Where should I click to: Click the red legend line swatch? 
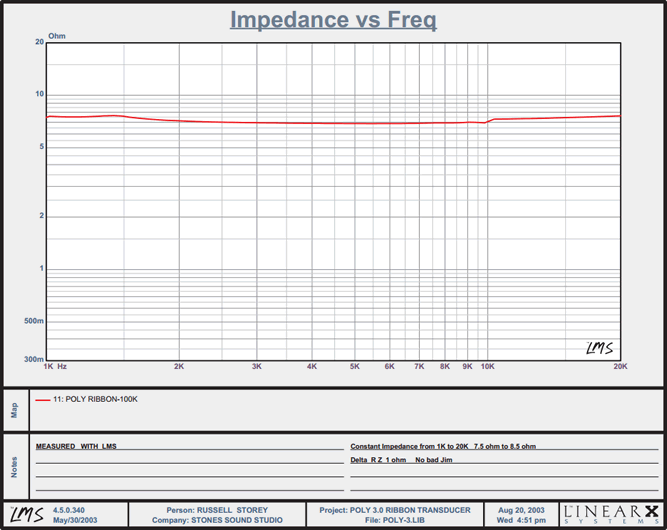coord(42,399)
